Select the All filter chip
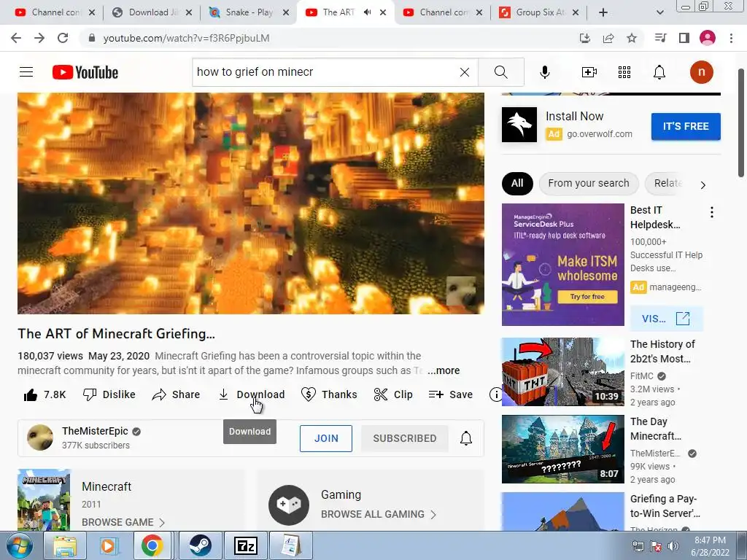 pos(517,183)
